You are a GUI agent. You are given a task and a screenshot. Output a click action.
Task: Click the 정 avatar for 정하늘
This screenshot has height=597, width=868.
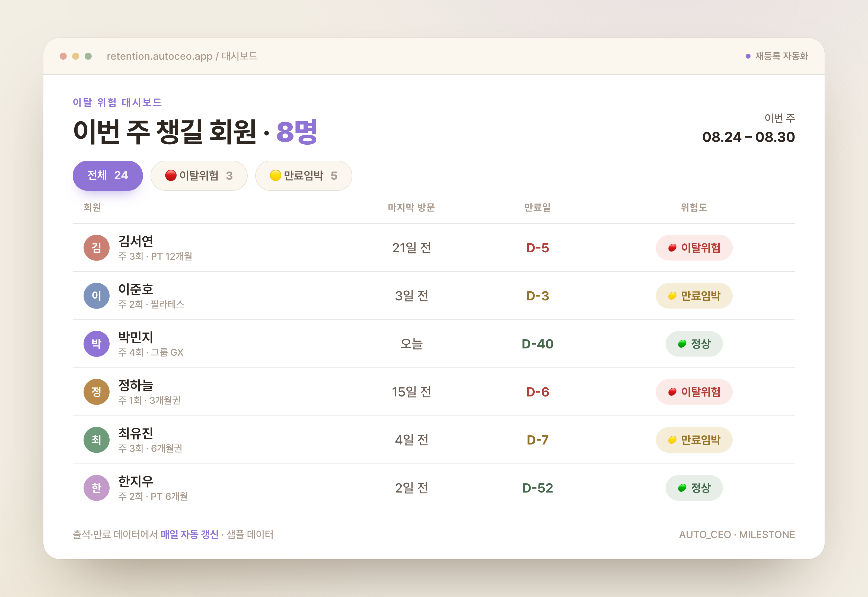tap(97, 392)
